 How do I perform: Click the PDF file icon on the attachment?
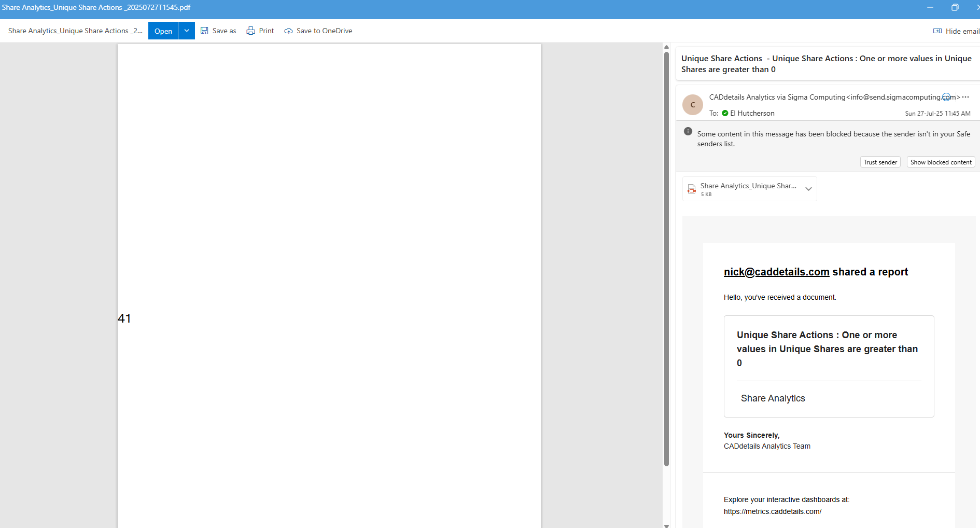click(x=692, y=189)
